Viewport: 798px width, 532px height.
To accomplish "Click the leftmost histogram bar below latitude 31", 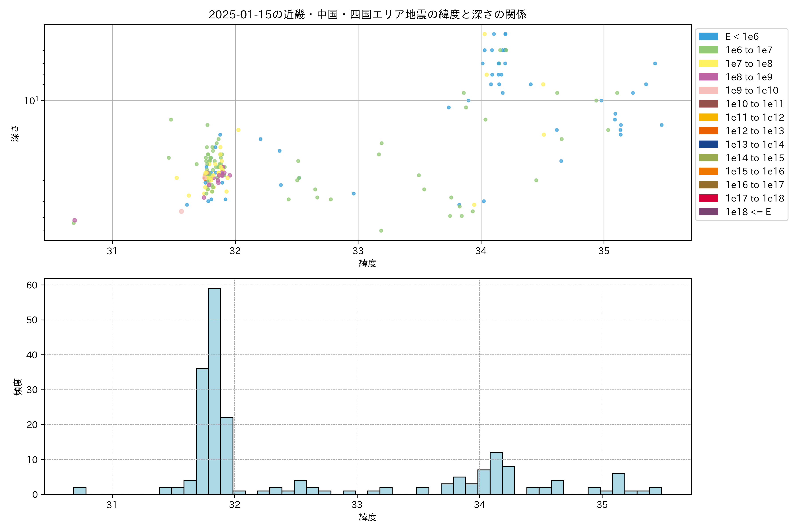I will [80, 491].
